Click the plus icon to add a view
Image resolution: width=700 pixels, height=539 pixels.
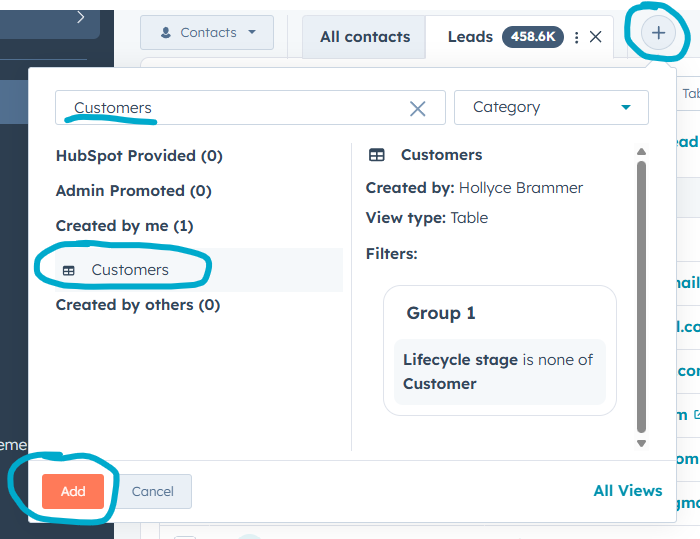[658, 33]
